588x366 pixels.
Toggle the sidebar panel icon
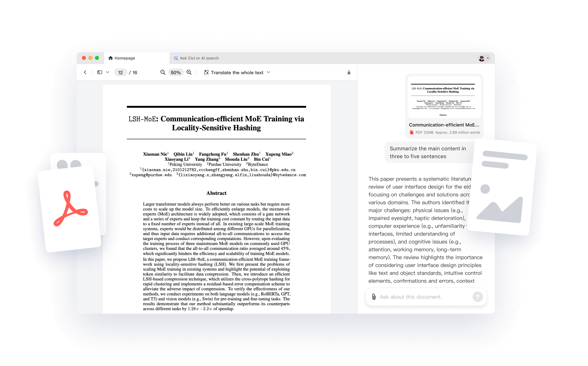coord(100,72)
